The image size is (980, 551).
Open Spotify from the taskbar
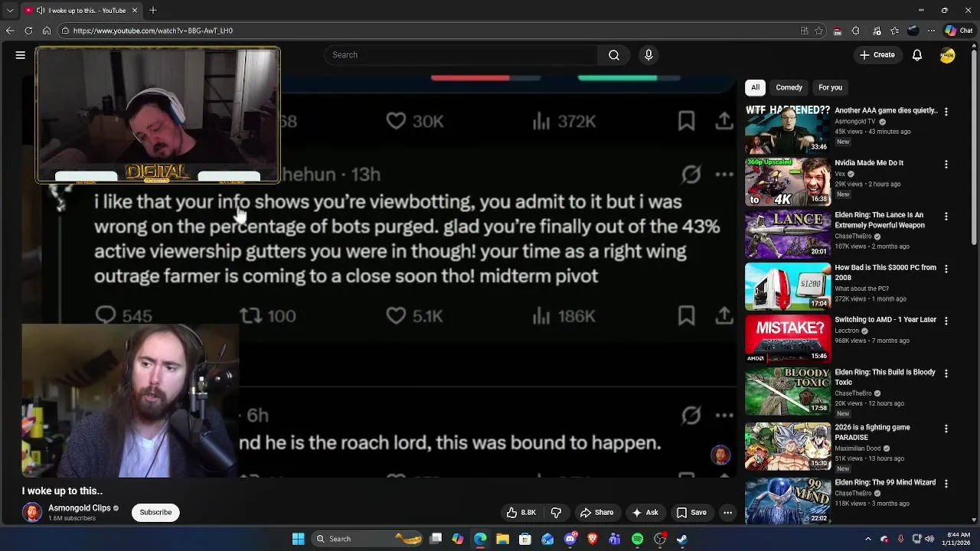click(x=637, y=539)
